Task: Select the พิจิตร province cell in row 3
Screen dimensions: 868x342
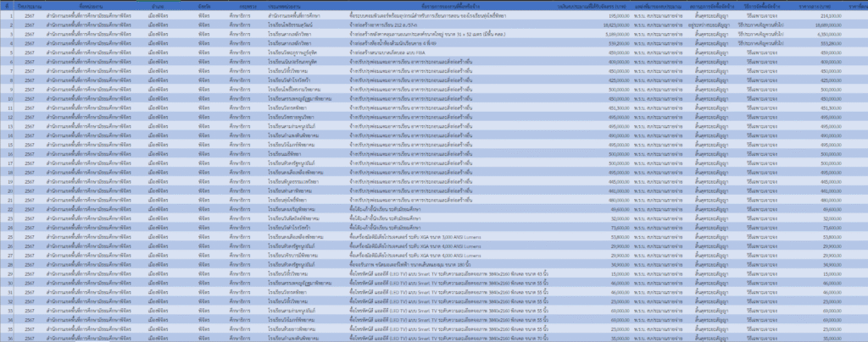Action: (203, 34)
